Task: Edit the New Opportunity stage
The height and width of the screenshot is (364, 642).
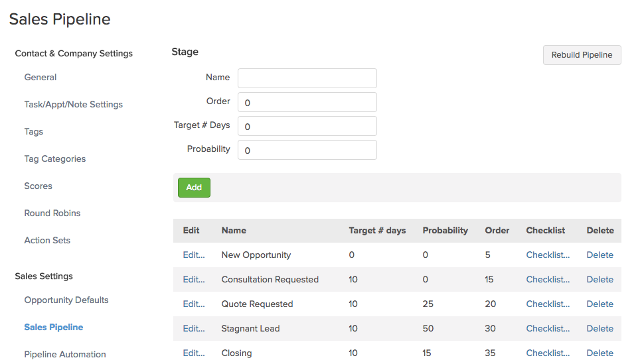Action: (194, 255)
